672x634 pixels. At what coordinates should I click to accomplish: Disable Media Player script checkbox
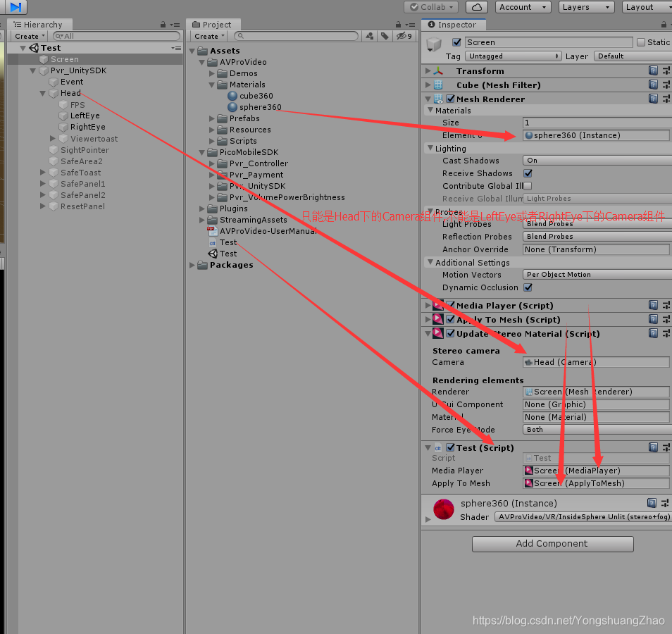point(450,305)
